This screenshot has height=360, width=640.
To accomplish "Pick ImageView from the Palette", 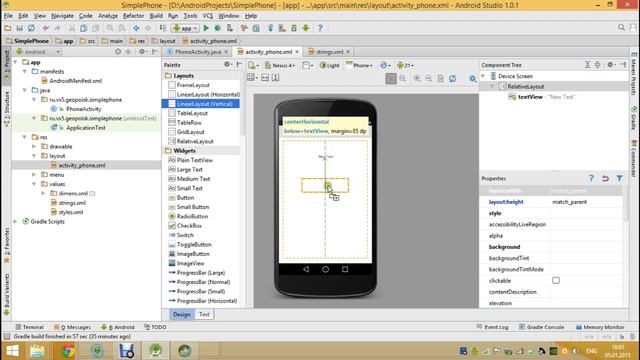I will click(186, 263).
